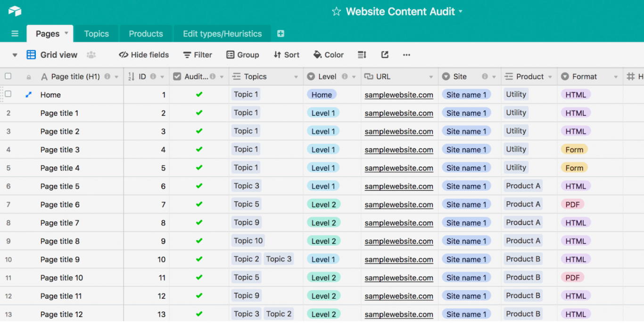Toggle audit checkmark for Page title 12
Viewport: 644px width, 323px height.
coord(199,314)
